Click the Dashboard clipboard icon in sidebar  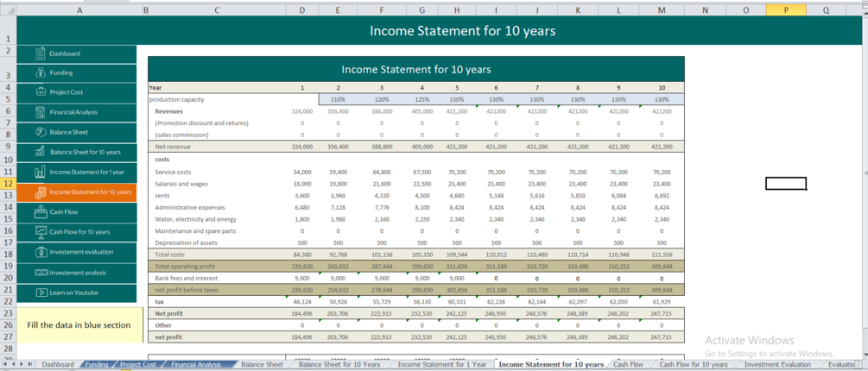[x=40, y=53]
